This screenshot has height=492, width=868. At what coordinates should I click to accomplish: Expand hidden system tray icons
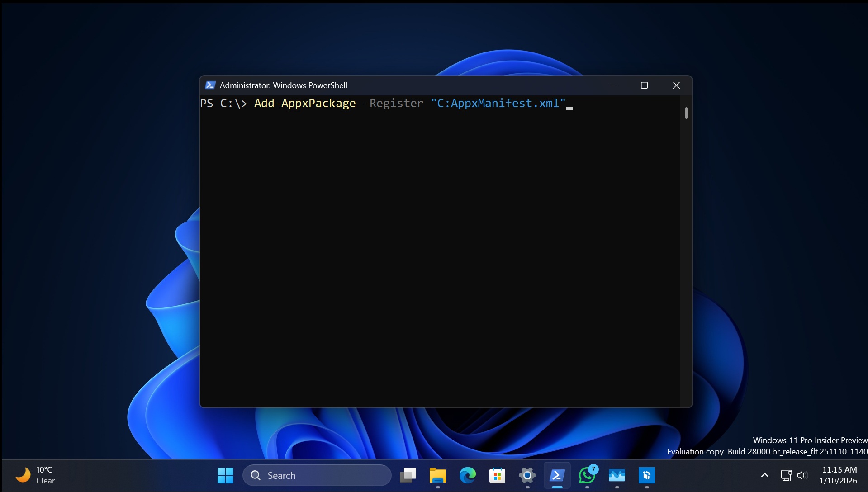click(764, 475)
